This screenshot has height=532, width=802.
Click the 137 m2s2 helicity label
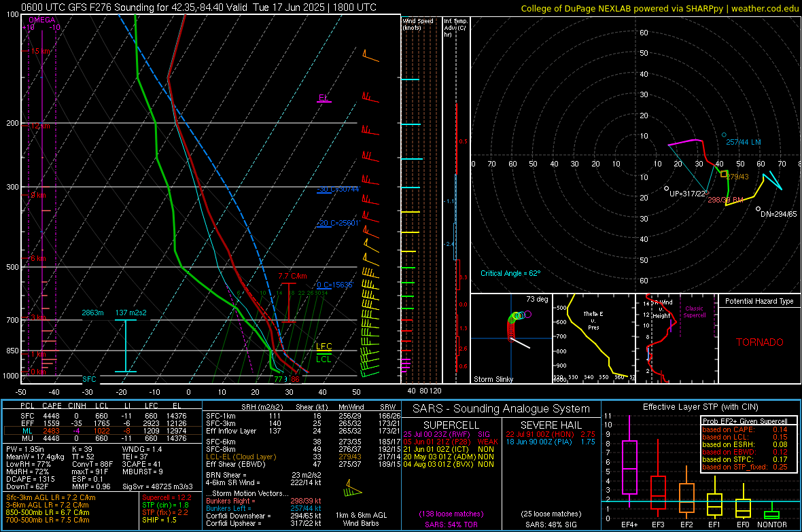point(130,313)
